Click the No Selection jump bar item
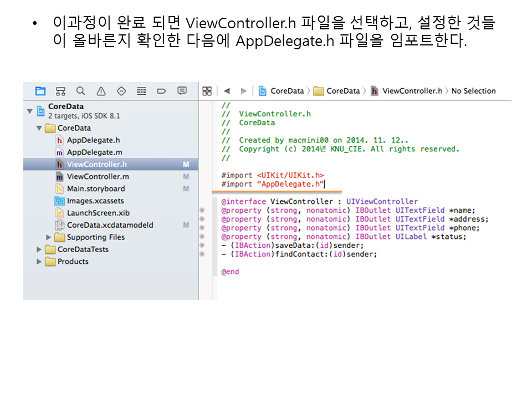This screenshot has height=399, width=532. coord(473,91)
